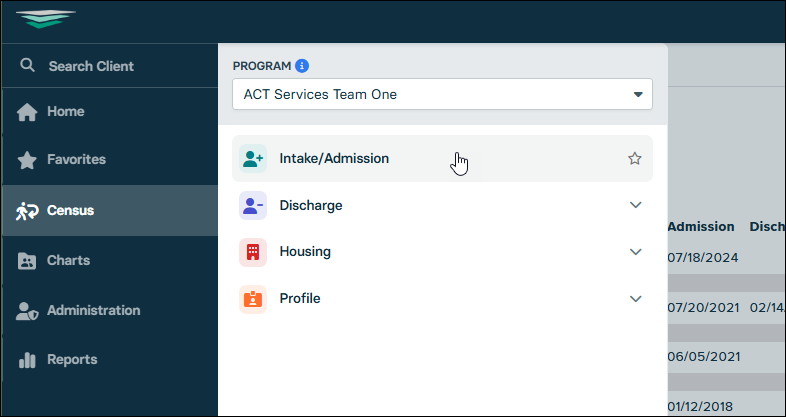The height and width of the screenshot is (417, 786).
Task: Click the Admission column header
Action: click(700, 227)
